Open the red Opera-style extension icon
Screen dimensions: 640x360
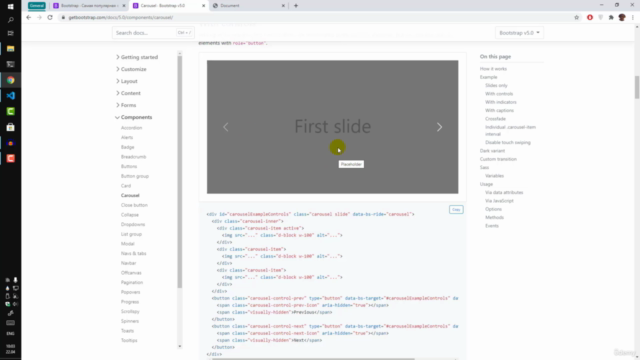coord(590,18)
